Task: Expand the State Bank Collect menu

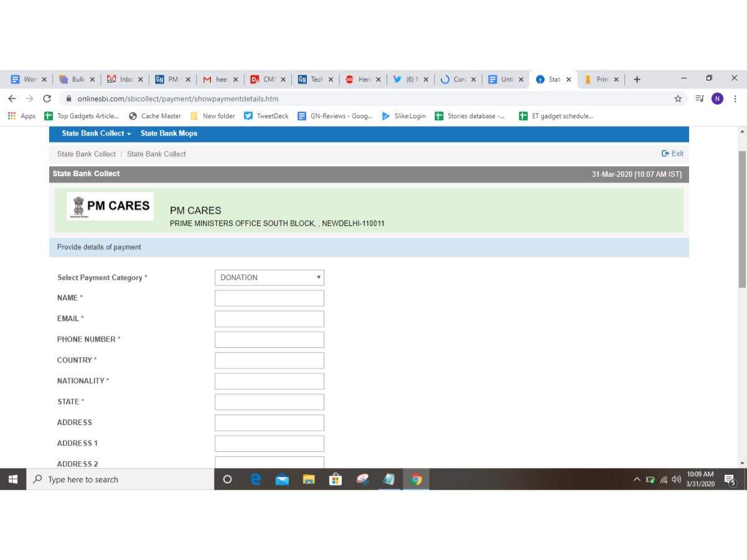Action: (x=96, y=133)
